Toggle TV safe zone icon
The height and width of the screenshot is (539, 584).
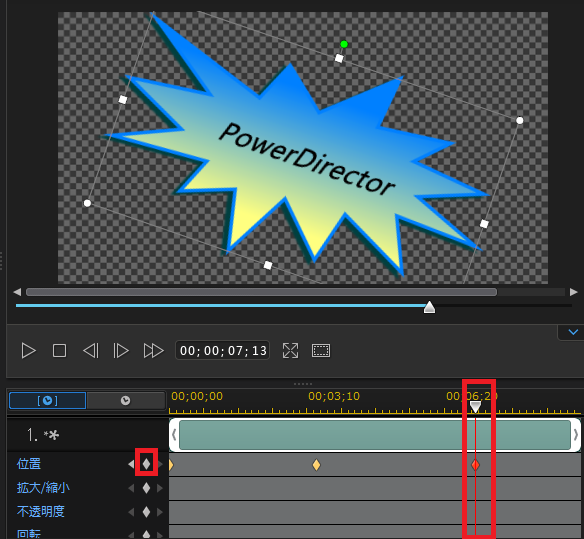(321, 351)
